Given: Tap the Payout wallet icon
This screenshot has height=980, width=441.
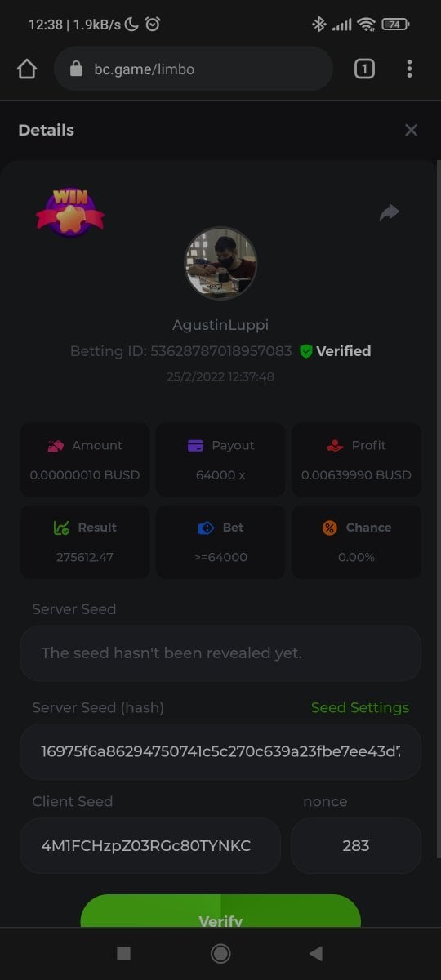Looking at the screenshot, I should [195, 445].
